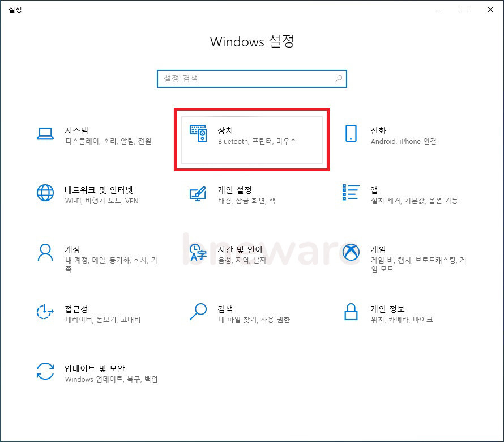Click '내레이터, 돋보기, 고대비' description
Viewport: 504px width, 442px height.
pyautogui.click(x=103, y=320)
